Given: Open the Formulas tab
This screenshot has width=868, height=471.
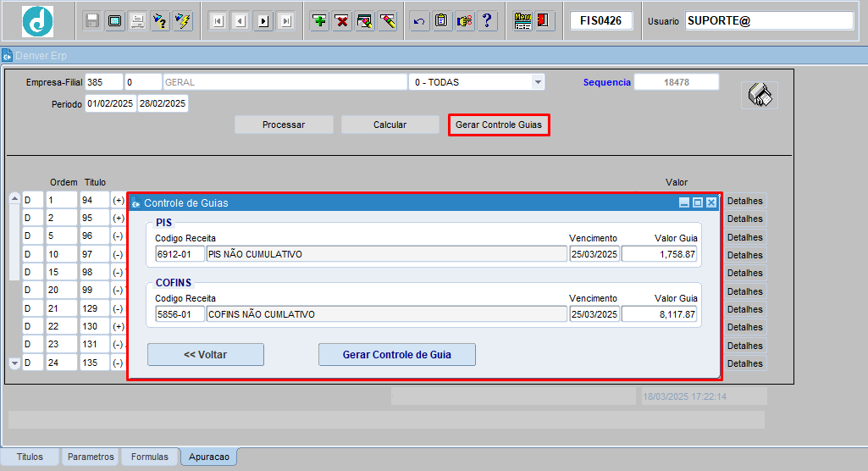Looking at the screenshot, I should 149,457.
